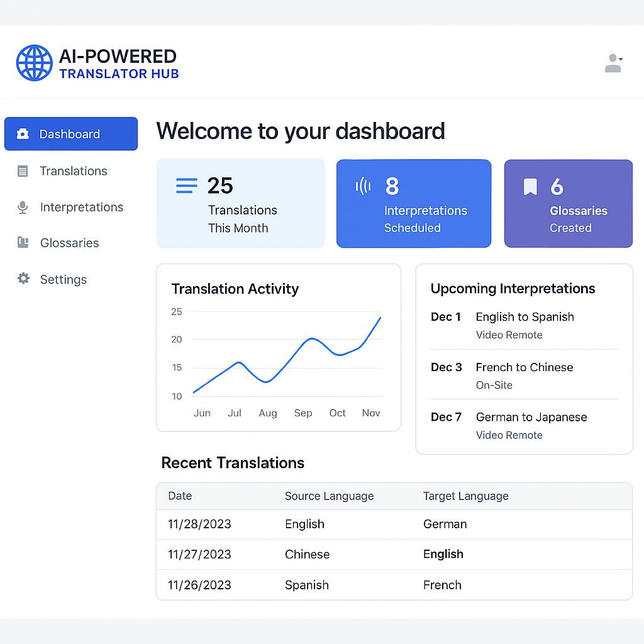Click the Recent Translations heading
The height and width of the screenshot is (644, 644).
click(x=233, y=463)
